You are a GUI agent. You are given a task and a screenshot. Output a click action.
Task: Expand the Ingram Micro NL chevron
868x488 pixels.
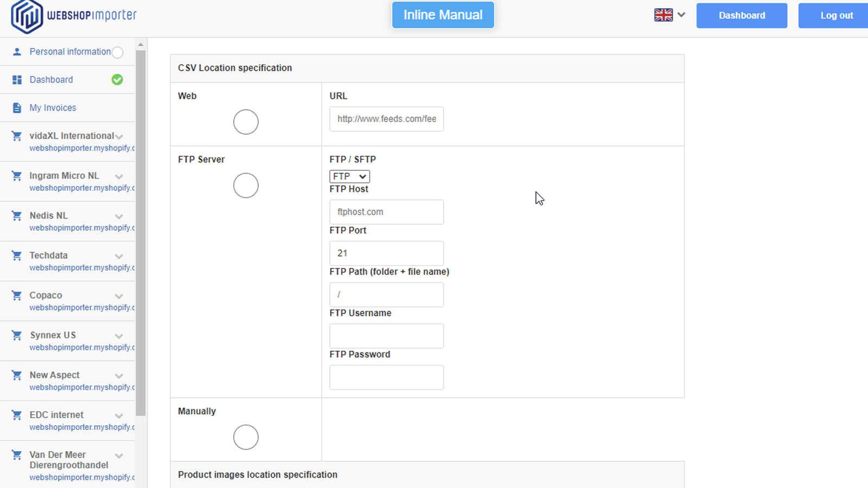119,176
